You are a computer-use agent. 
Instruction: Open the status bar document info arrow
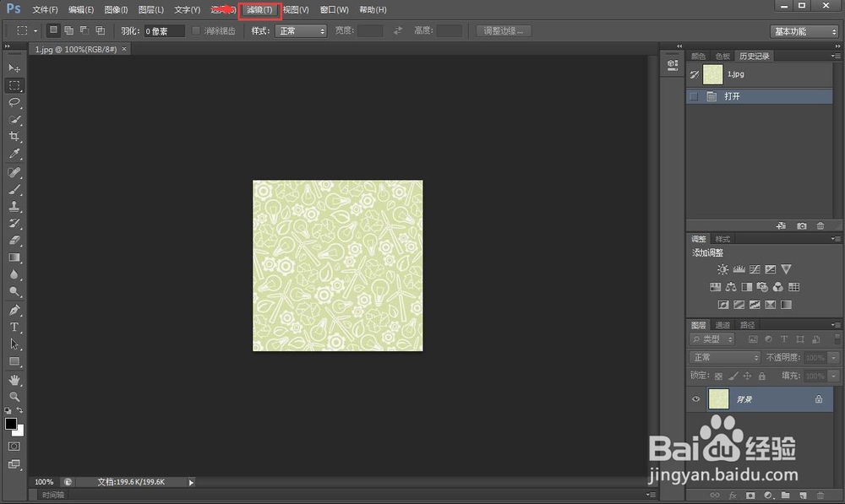click(191, 482)
